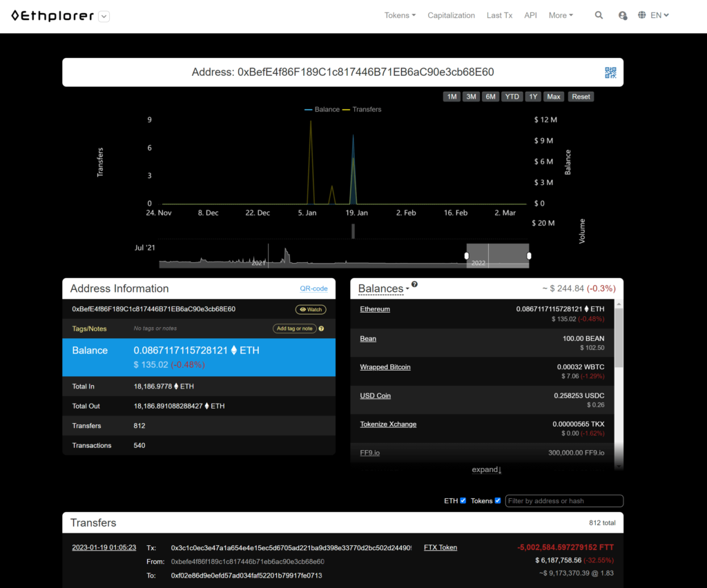Click the help icon beside Add tag or note
The image size is (707, 588).
point(322,329)
